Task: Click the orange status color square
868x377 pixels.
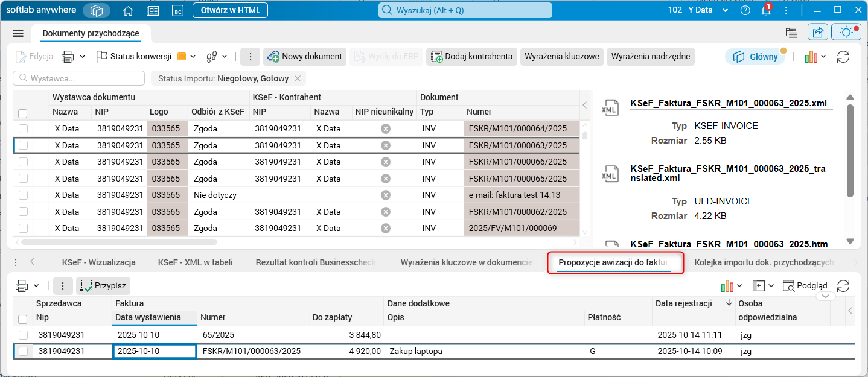Action: pyautogui.click(x=181, y=57)
